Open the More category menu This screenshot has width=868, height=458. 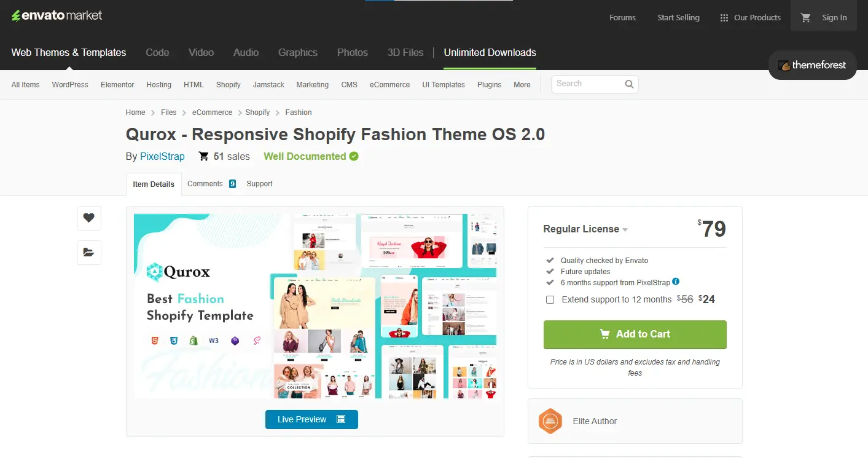[522, 85]
